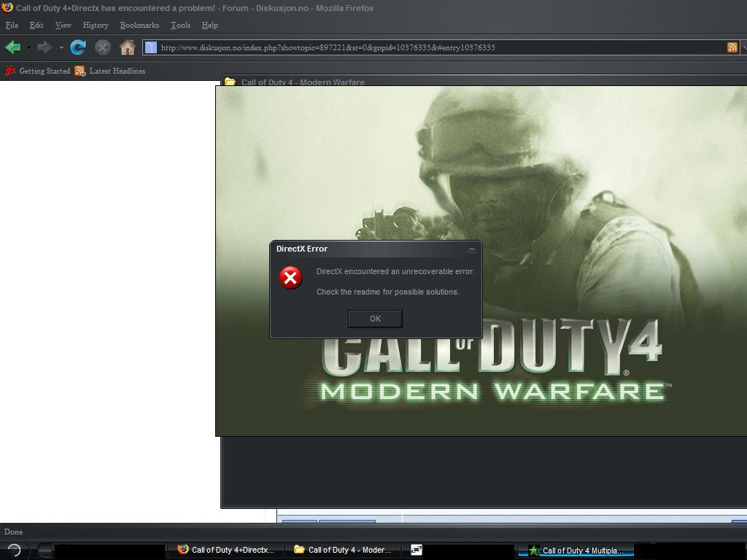Open the Help menu
The width and height of the screenshot is (747, 560).
[x=209, y=26]
